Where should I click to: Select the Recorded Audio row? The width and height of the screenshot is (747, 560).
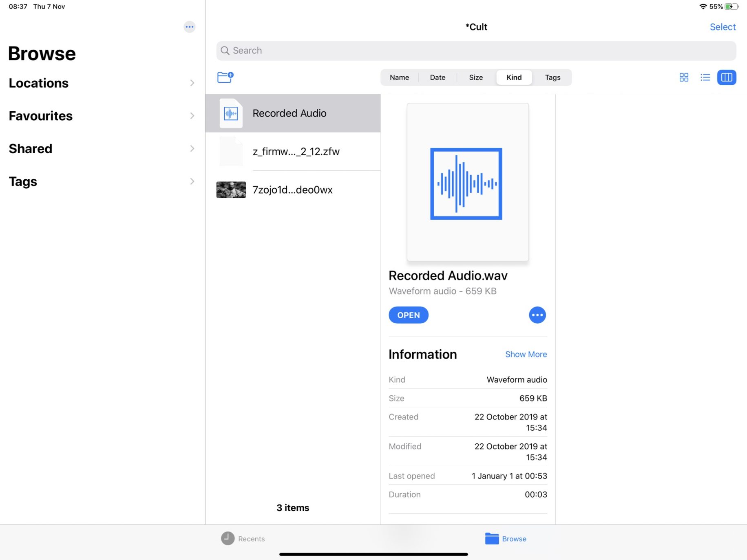click(x=293, y=113)
